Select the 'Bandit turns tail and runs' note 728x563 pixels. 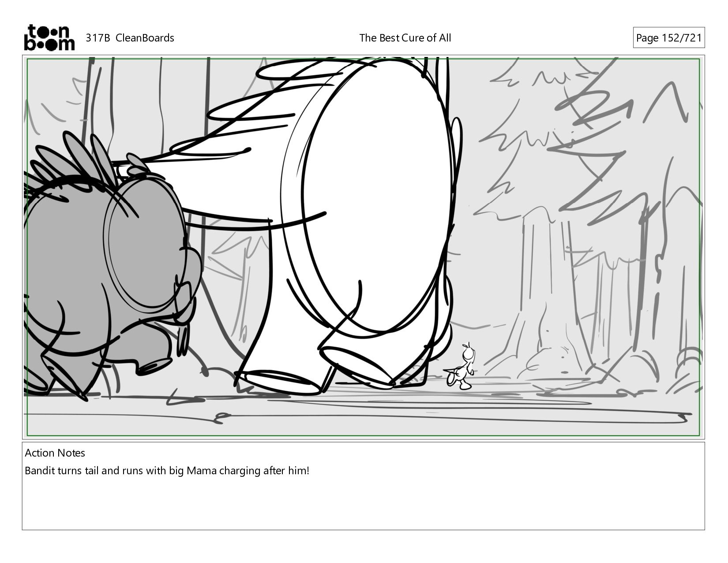click(167, 471)
